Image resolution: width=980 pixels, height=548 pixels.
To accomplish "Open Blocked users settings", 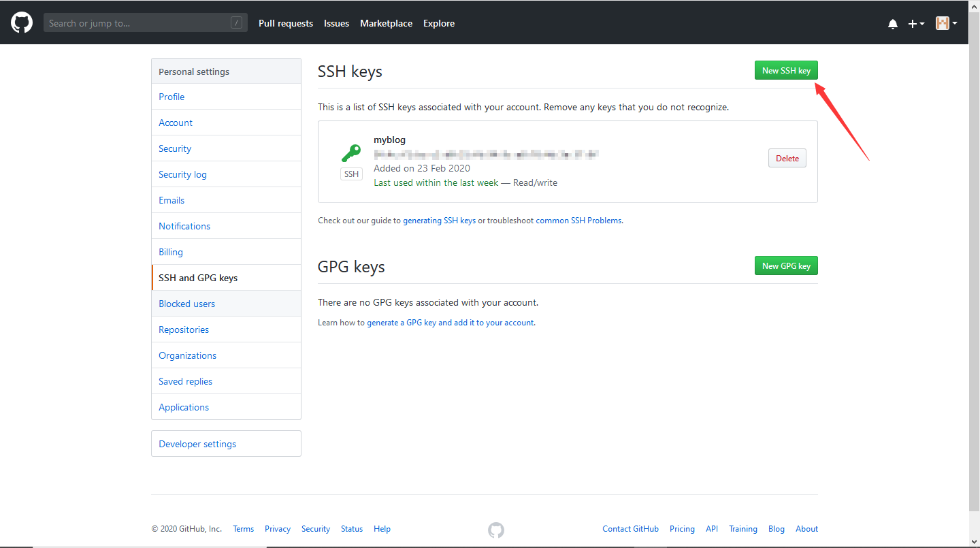I will (x=226, y=304).
